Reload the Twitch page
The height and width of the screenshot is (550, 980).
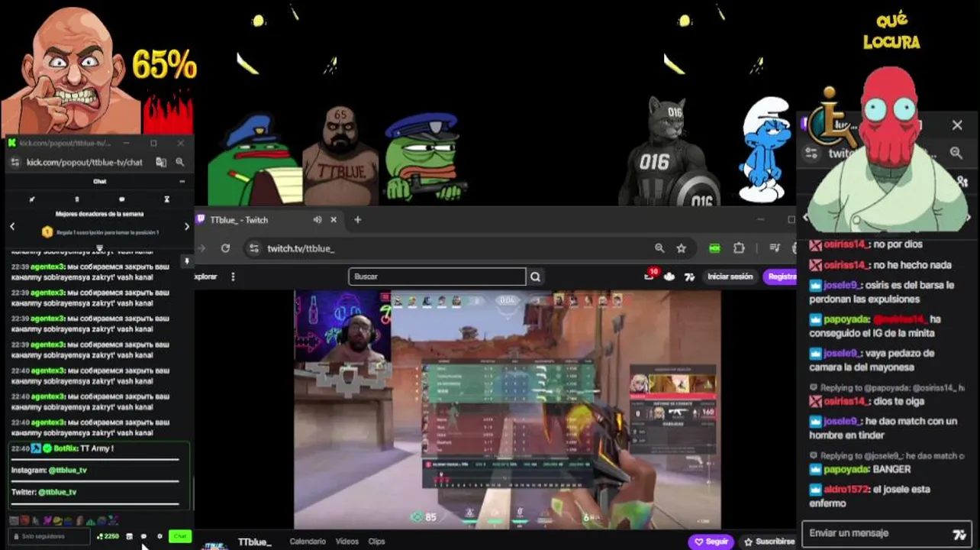(225, 248)
